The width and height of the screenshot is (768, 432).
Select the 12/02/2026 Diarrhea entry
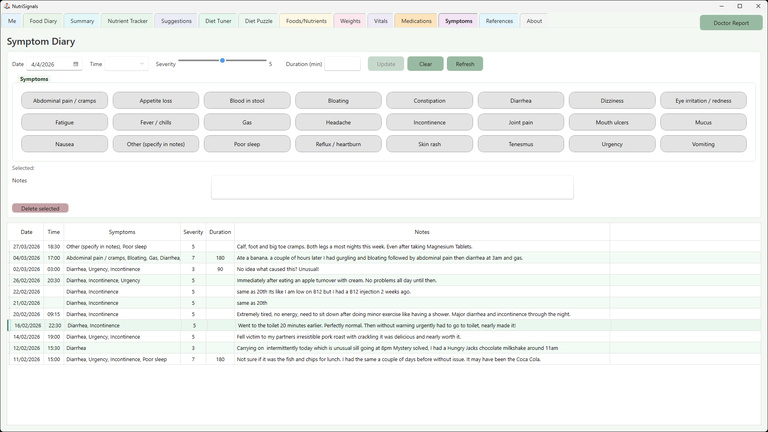click(384, 348)
